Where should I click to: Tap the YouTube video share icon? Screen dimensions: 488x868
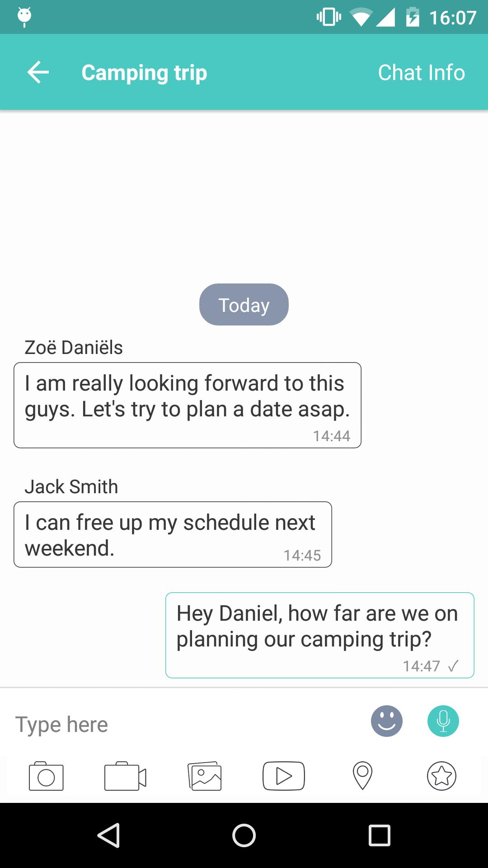tap(284, 776)
